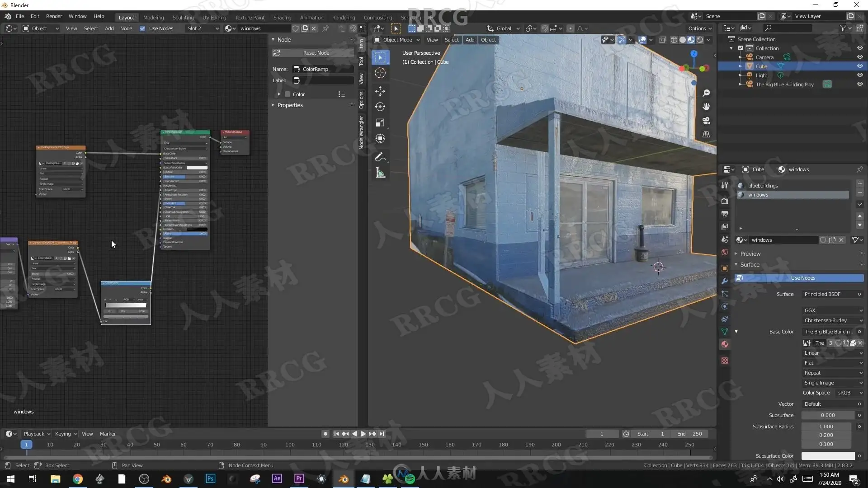Open the Render menu
This screenshot has height=488, width=868.
54,16
